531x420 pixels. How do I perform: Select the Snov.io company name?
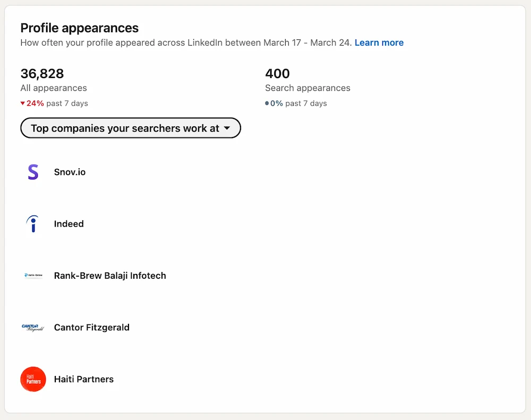(x=70, y=172)
